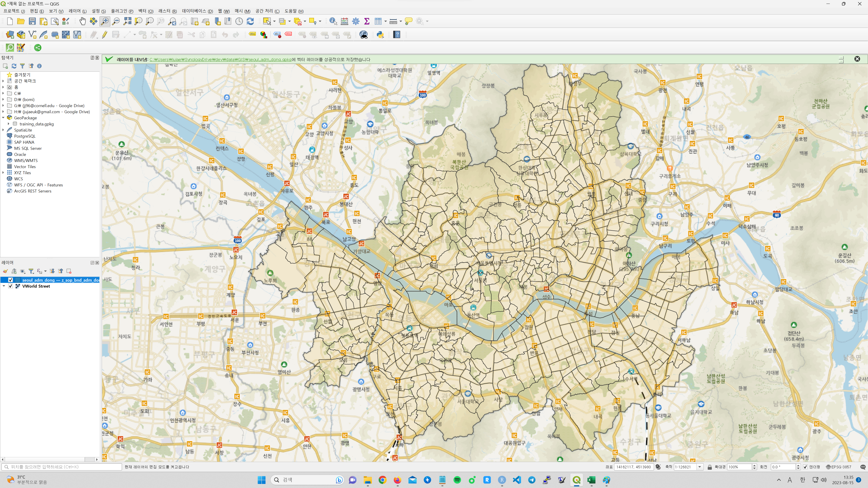
Task: Expand the XYZ Tiles tree item
Action: (3, 173)
